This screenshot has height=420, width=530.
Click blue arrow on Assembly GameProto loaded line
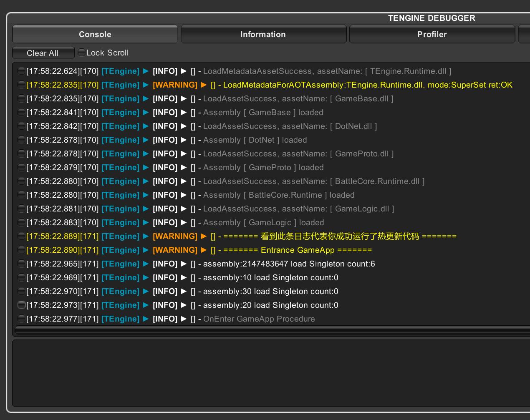[146, 167]
